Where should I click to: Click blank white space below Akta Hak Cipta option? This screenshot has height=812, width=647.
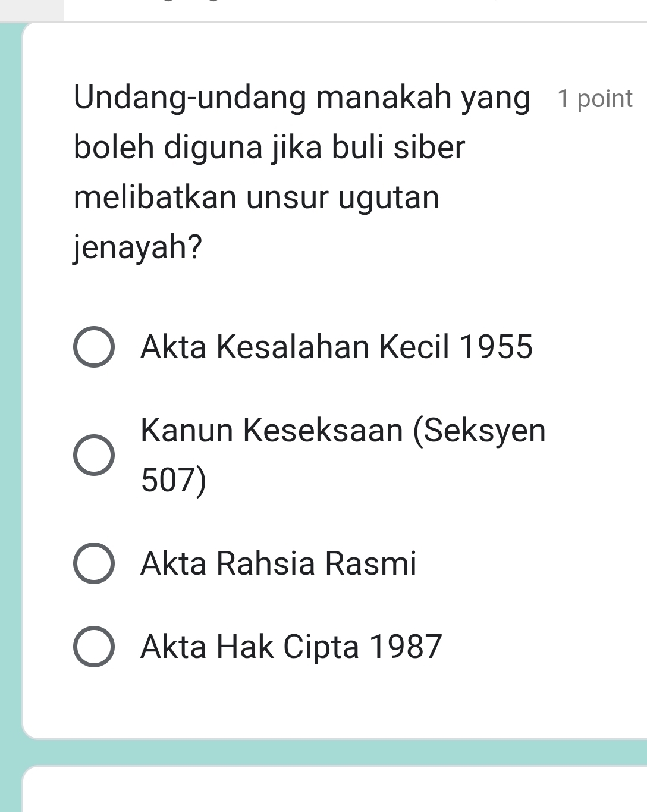(x=333, y=702)
